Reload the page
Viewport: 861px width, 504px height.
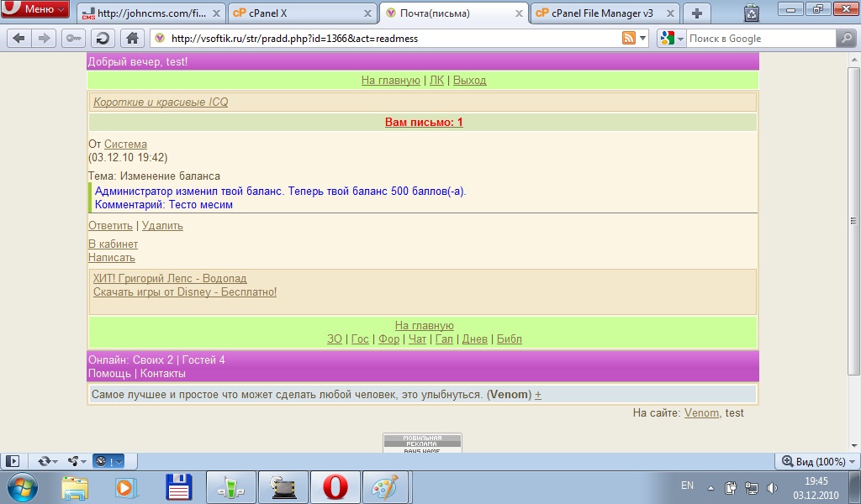pyautogui.click(x=102, y=39)
